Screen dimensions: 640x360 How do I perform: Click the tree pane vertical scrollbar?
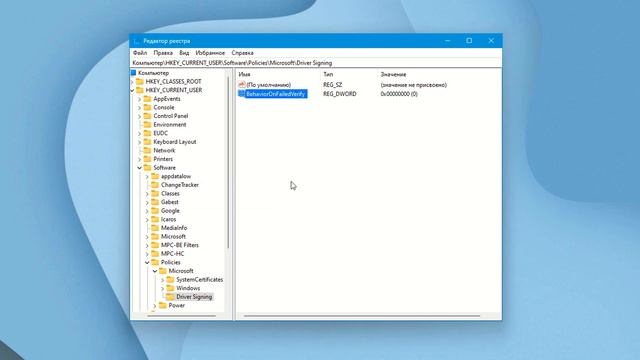click(x=228, y=163)
